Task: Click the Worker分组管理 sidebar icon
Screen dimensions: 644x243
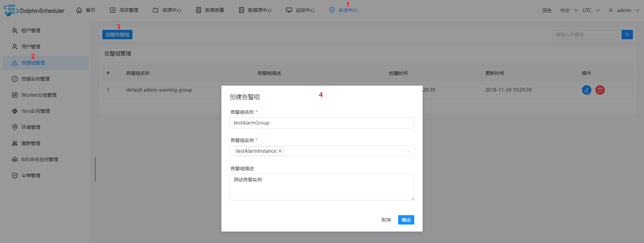Action: 15,95
